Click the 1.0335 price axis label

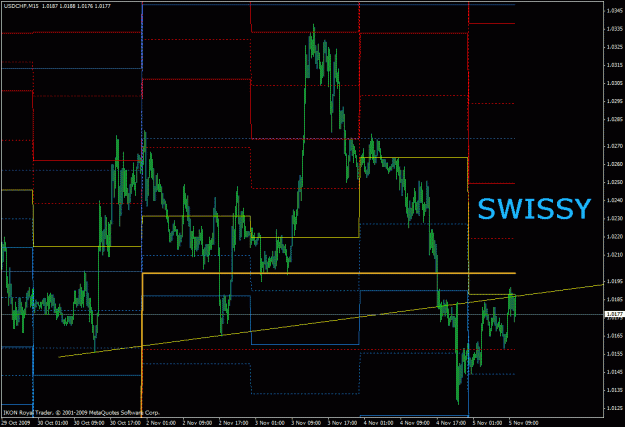pyautogui.click(x=615, y=29)
